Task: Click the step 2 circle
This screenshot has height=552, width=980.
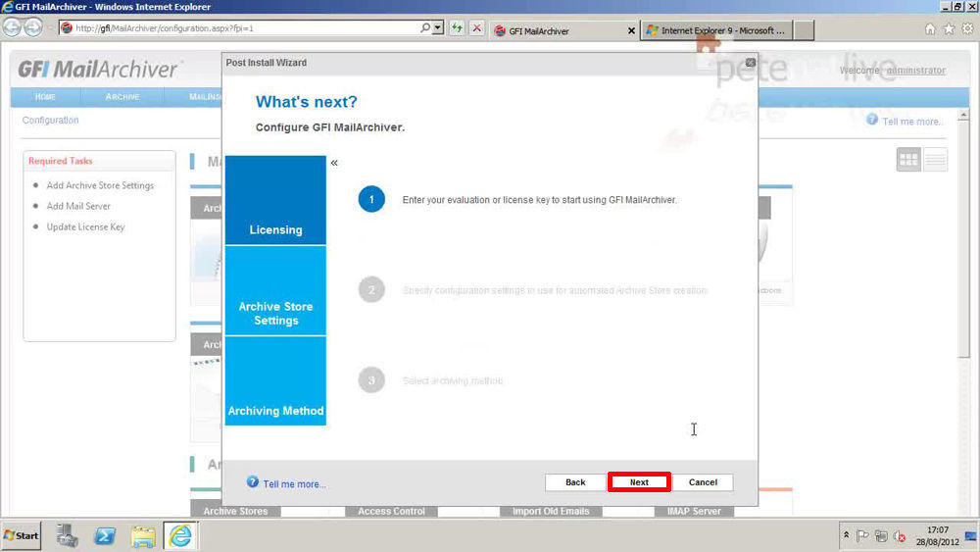Action: [x=371, y=290]
